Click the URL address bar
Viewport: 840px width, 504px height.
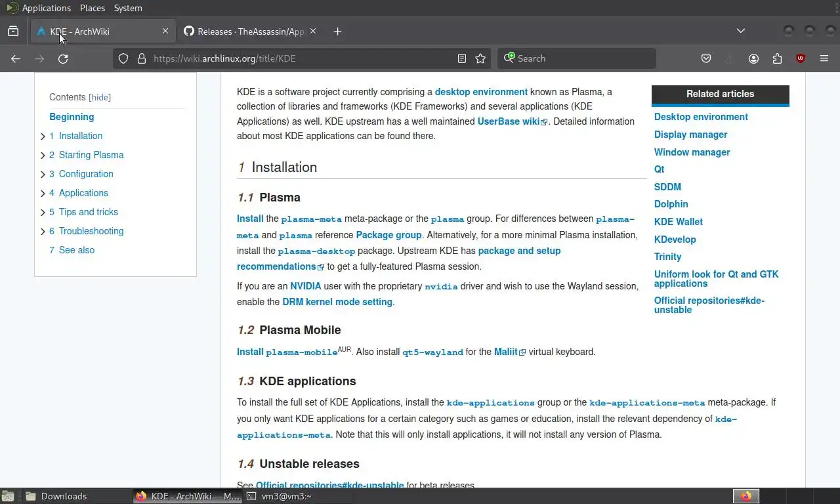pyautogui.click(x=302, y=58)
